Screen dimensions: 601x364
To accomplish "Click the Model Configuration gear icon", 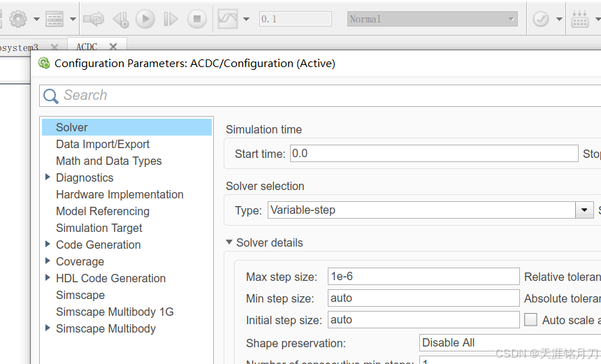I will [x=18, y=20].
